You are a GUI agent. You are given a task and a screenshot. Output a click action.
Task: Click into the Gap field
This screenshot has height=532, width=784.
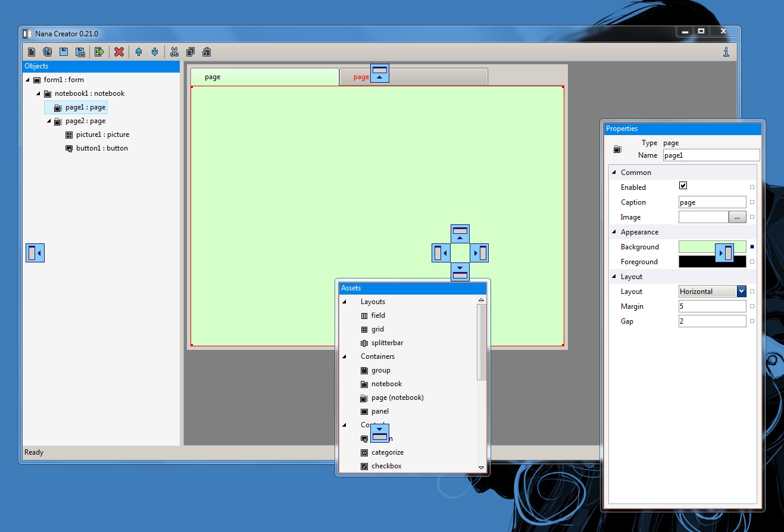[712, 321]
